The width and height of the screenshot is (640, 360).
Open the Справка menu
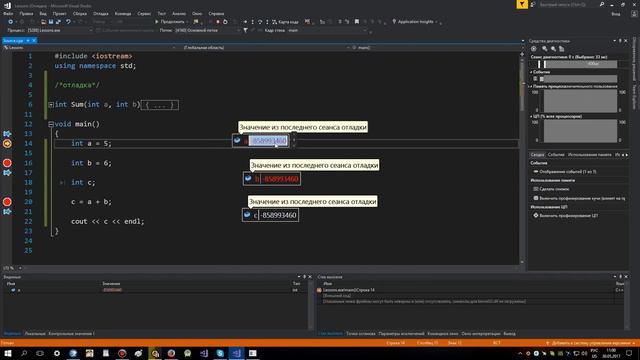tap(216, 13)
